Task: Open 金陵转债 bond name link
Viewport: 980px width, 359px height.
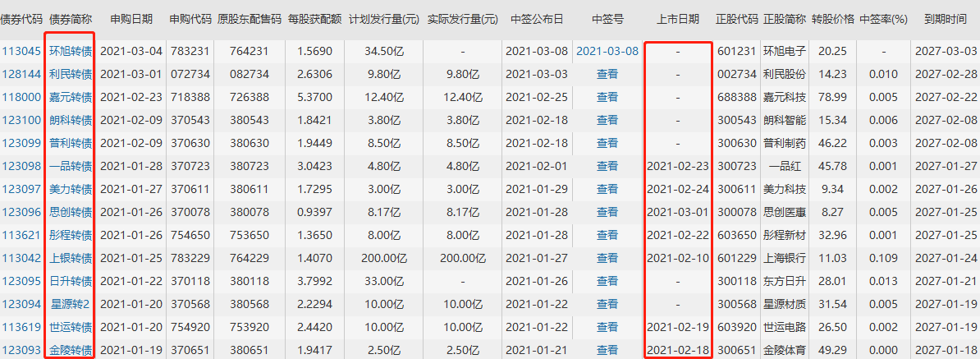Action: pyautogui.click(x=71, y=350)
